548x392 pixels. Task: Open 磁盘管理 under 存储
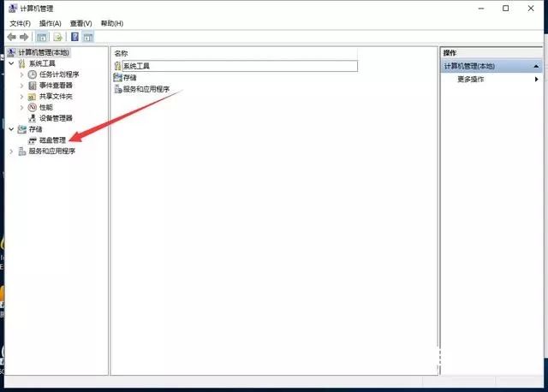tap(52, 140)
